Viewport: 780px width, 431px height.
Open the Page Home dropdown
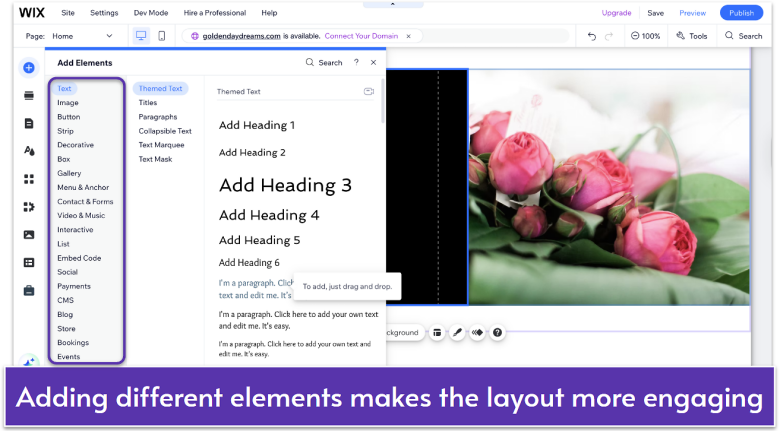83,36
